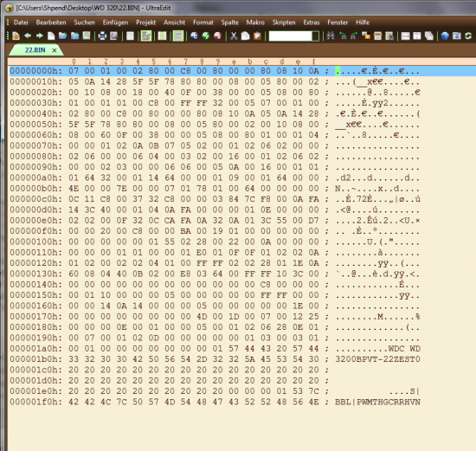Select the 22.BIN file tab
Screen dimensions: 476x451
[35, 50]
